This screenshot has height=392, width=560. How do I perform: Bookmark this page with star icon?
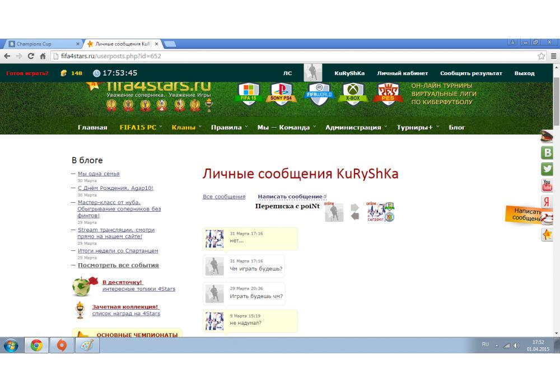[x=542, y=56]
